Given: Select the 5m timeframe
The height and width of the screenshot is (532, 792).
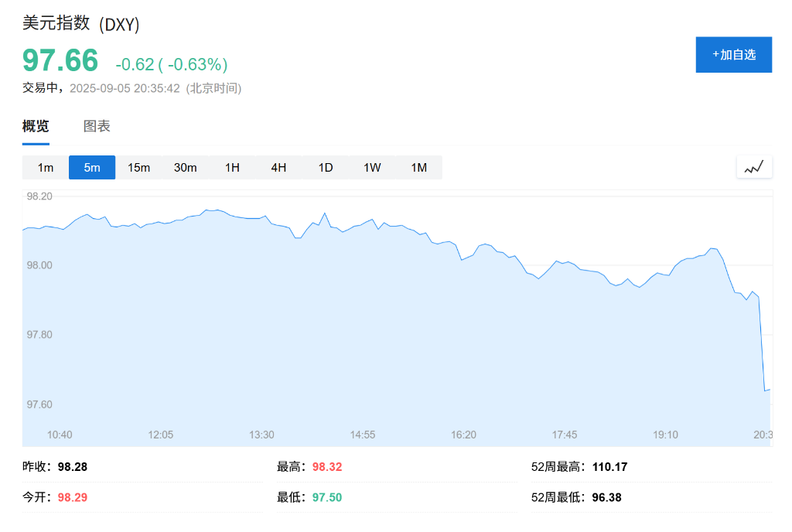Looking at the screenshot, I should pyautogui.click(x=92, y=168).
